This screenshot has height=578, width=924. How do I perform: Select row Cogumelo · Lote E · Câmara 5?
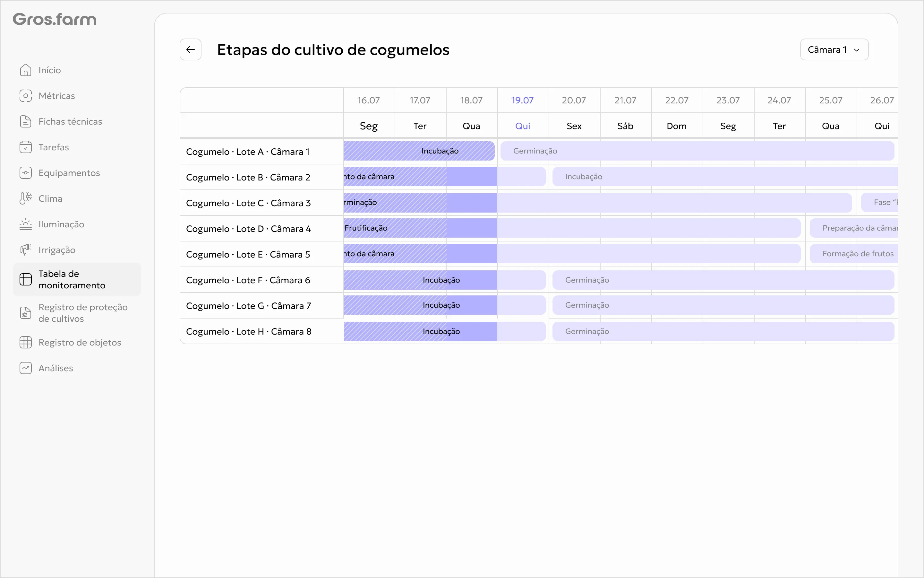tap(261, 254)
